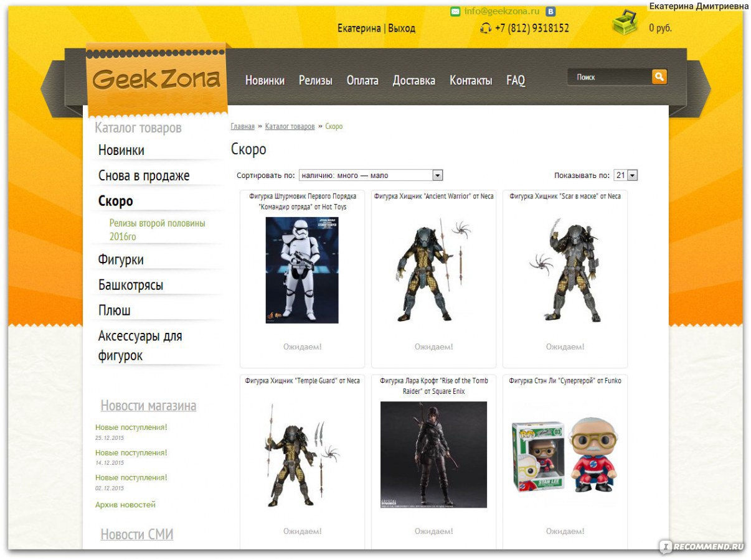Select Снова в продаже in the sidebar

144,175
